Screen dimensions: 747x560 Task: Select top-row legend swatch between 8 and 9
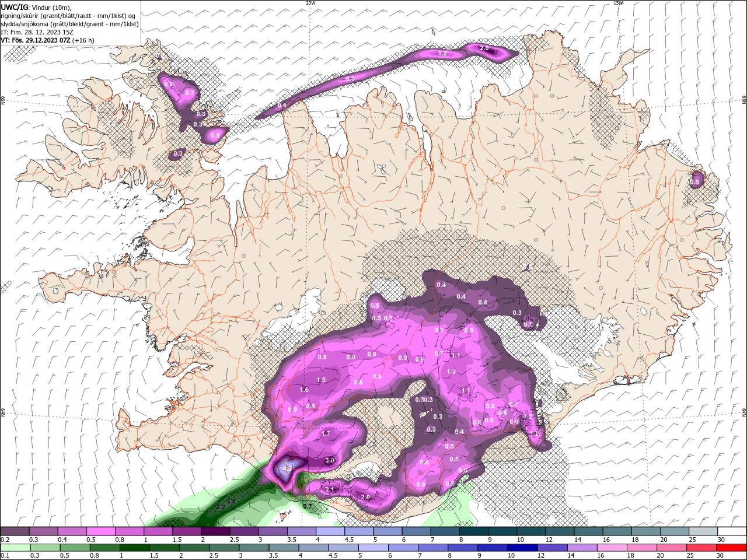(474, 531)
